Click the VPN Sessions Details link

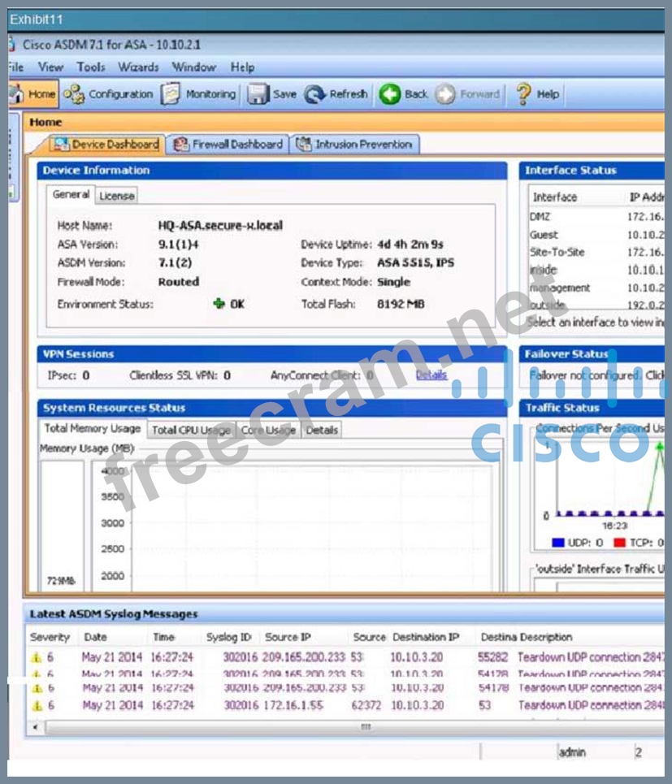click(x=431, y=375)
